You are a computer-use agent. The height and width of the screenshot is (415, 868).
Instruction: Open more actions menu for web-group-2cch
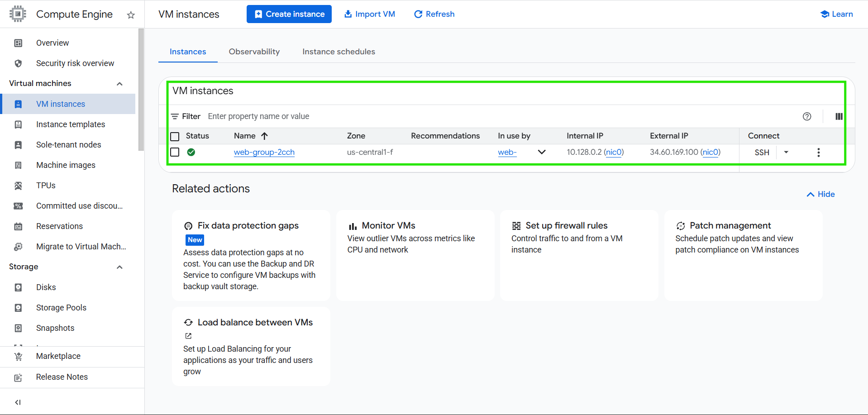point(818,153)
